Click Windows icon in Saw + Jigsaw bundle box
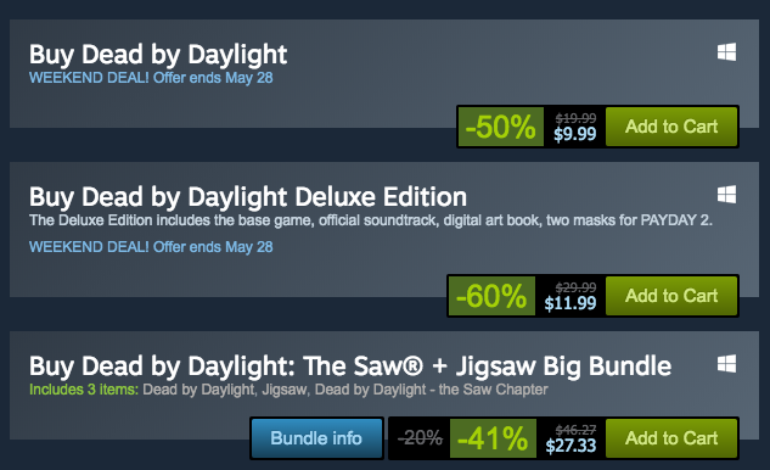770x470 pixels. pos(727,362)
